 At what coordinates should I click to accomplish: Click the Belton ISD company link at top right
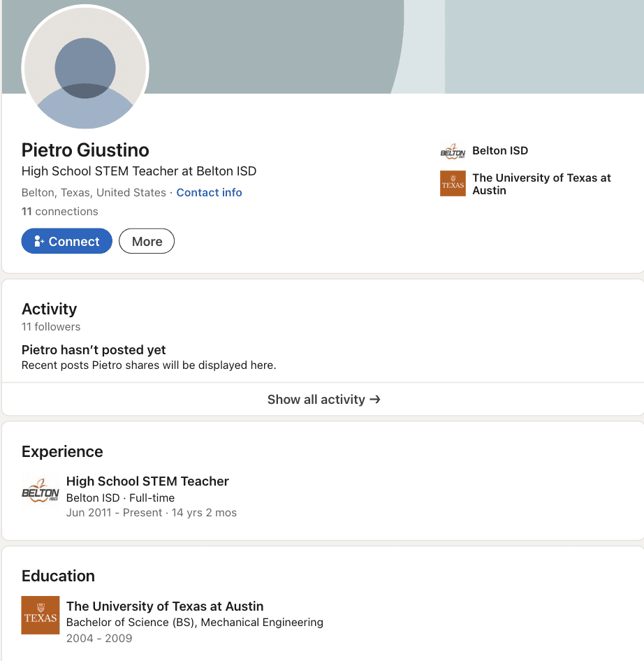500,151
